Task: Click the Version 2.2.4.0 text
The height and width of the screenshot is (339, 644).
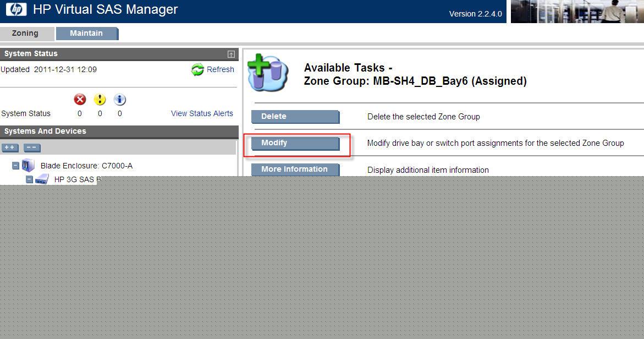Action: (475, 14)
